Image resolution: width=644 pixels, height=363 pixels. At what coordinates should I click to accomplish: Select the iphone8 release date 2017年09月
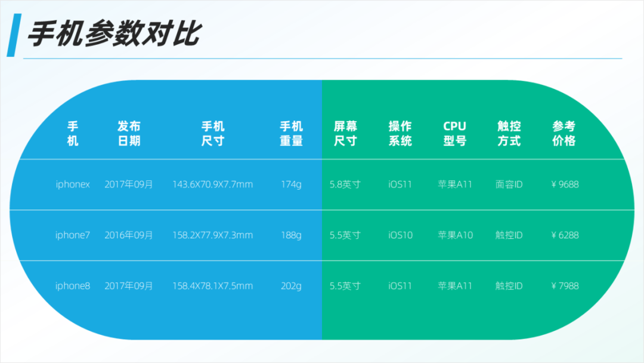point(129,286)
